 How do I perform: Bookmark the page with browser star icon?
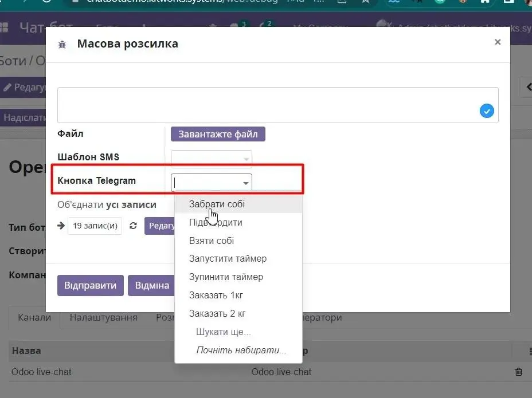point(365,2)
